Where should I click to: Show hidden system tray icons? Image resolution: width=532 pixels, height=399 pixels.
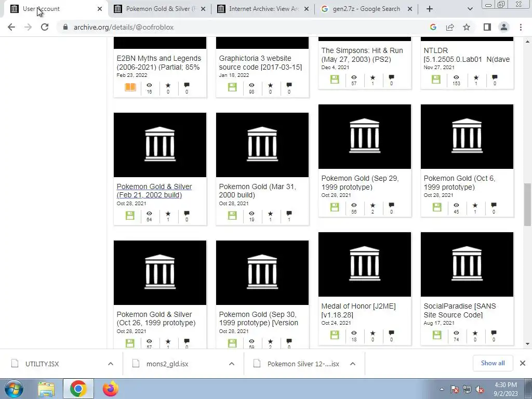[x=442, y=390]
